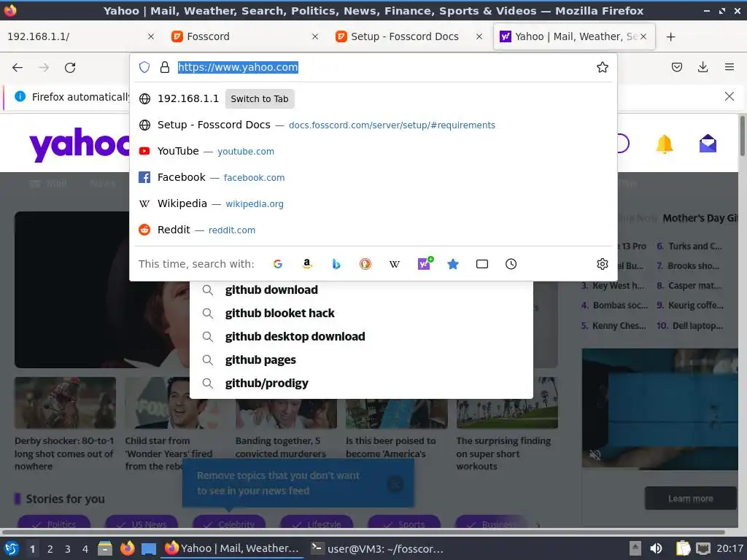
Task: Switch to workspace 4 in taskbar
Action: click(x=85, y=549)
